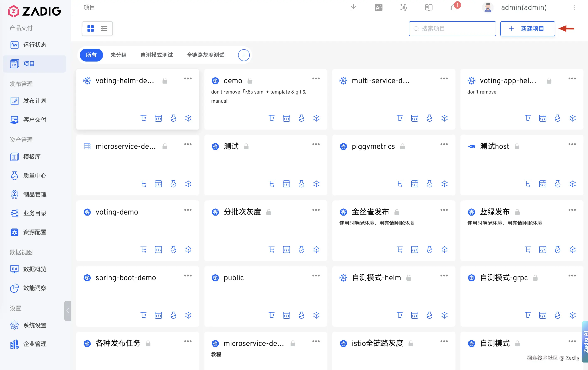This screenshot has height=370, width=588.
Task: Open more options on voting-demo card
Action: tap(188, 210)
